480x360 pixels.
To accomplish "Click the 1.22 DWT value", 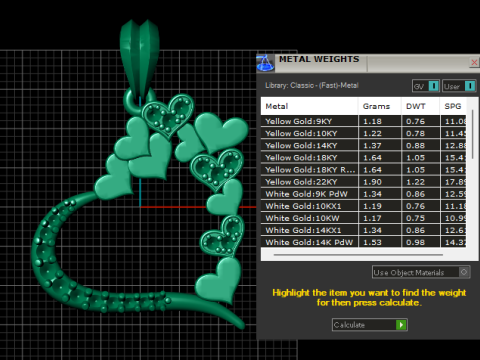I will (x=415, y=182).
